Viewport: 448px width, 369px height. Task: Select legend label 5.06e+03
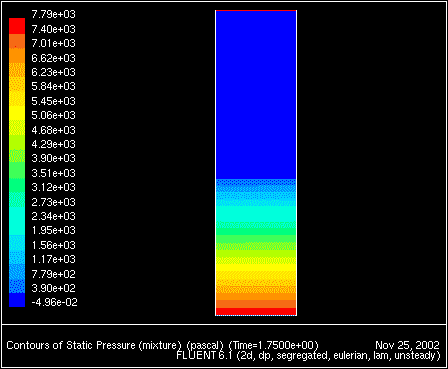click(x=53, y=115)
